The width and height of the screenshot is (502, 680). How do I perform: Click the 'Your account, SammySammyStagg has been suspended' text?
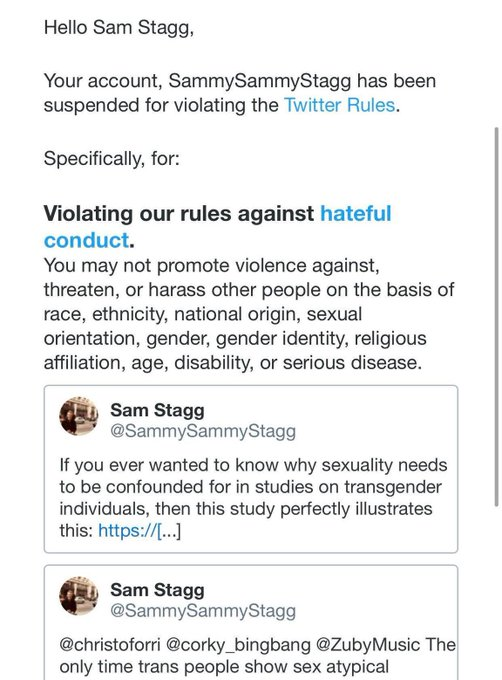tap(240, 93)
